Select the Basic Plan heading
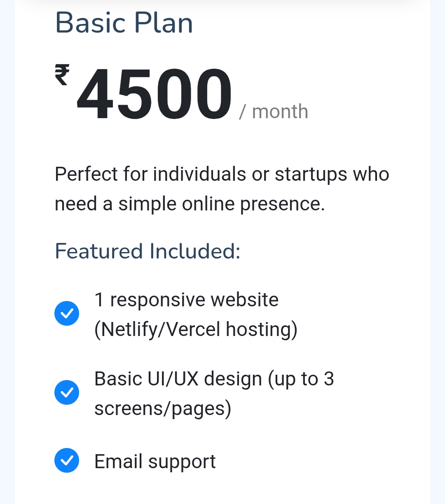 (x=124, y=23)
